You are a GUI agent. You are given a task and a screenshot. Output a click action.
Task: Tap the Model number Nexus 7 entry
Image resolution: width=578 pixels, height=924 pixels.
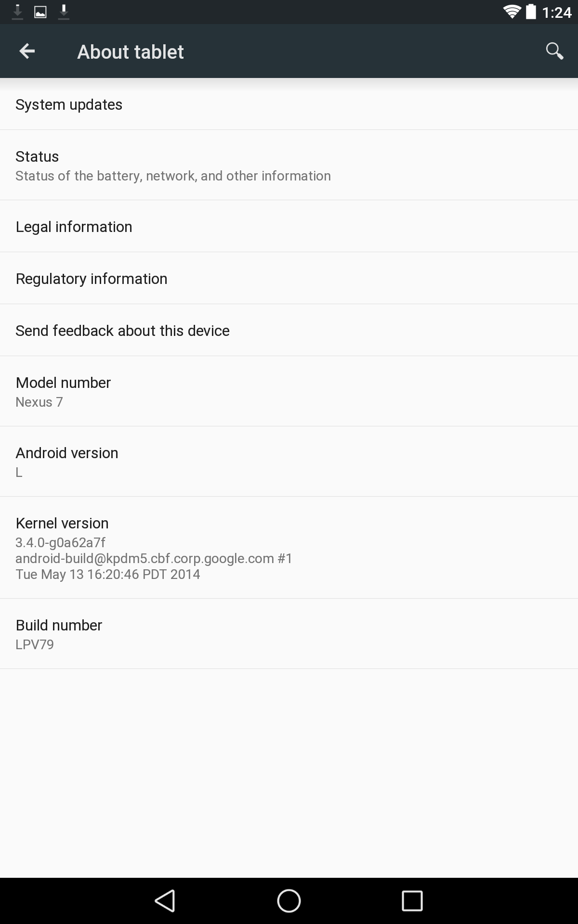click(x=289, y=391)
